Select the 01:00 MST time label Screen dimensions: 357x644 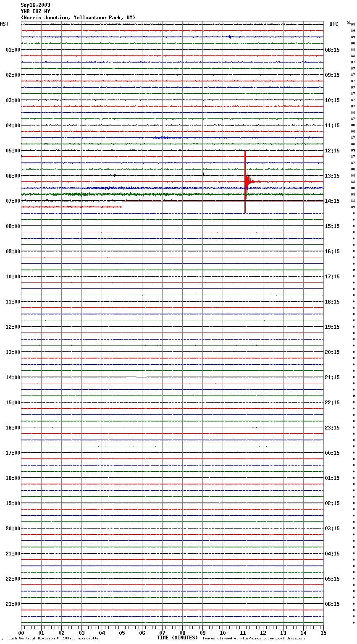pyautogui.click(x=13, y=50)
